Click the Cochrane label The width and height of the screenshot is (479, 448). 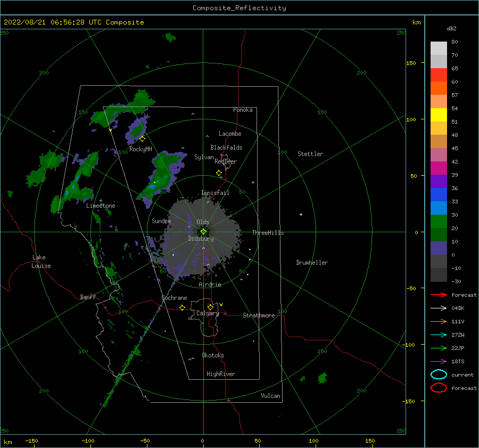tap(174, 298)
